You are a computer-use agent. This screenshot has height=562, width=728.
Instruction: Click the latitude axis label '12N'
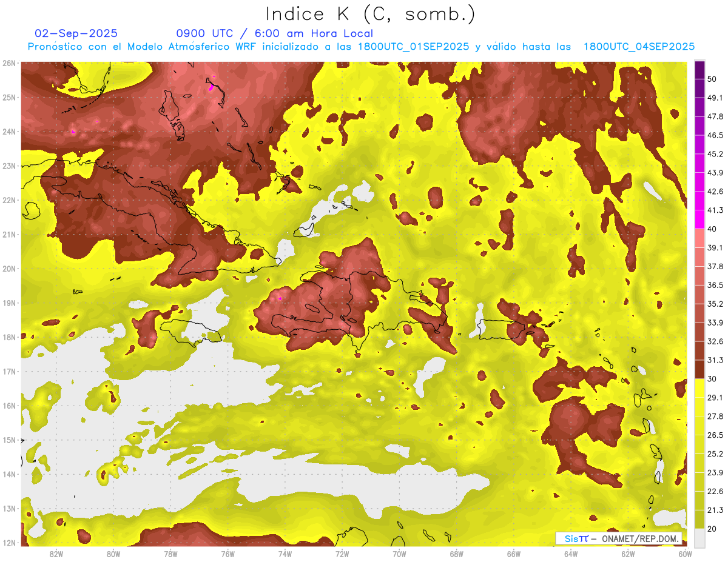coord(9,543)
